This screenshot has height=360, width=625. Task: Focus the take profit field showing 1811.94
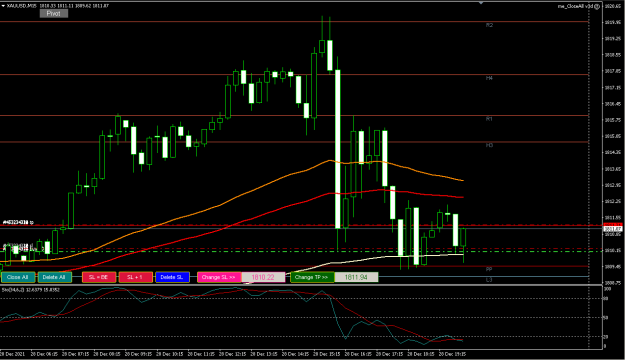pyautogui.click(x=356, y=277)
